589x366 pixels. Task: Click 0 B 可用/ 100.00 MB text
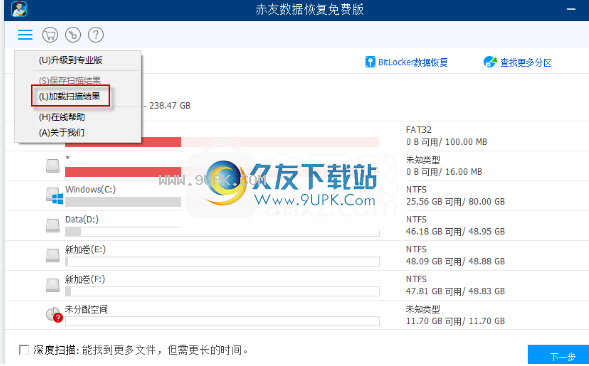click(x=447, y=142)
